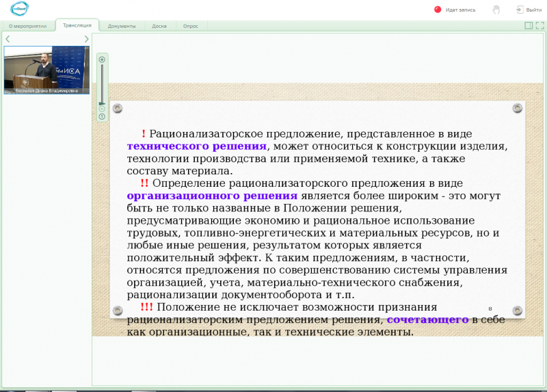The width and height of the screenshot is (547, 392).
Task: Toggle the side panel layout icon
Action: (x=529, y=25)
